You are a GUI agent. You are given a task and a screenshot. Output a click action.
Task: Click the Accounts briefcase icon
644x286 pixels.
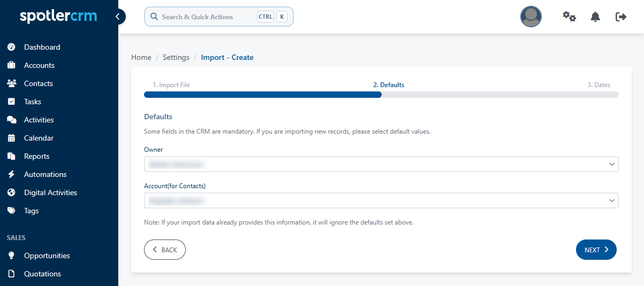(x=11, y=65)
